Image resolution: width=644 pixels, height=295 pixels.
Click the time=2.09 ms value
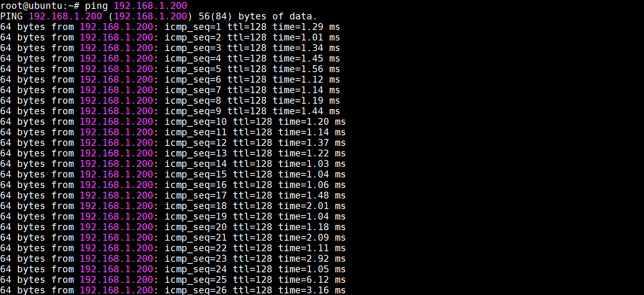coord(312,237)
